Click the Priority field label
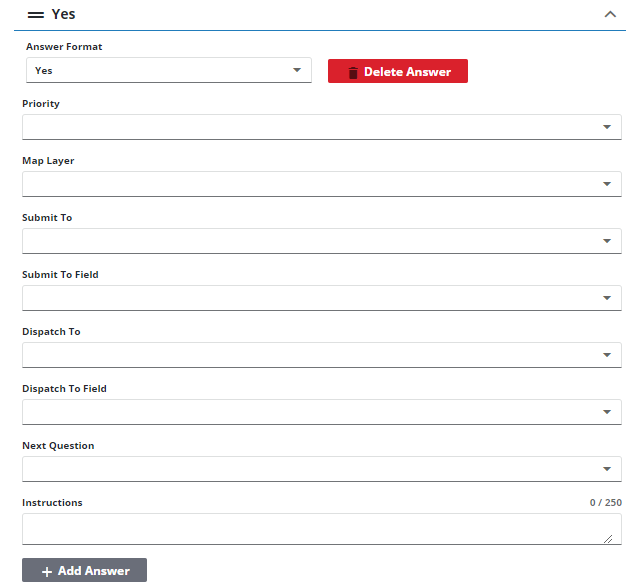 [41, 104]
